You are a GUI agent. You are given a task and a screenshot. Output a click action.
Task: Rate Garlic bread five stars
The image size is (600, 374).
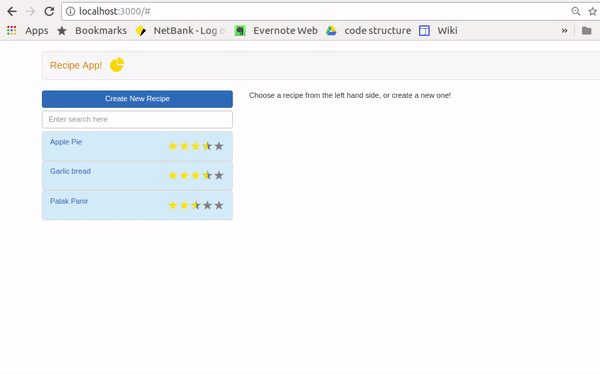tap(219, 176)
